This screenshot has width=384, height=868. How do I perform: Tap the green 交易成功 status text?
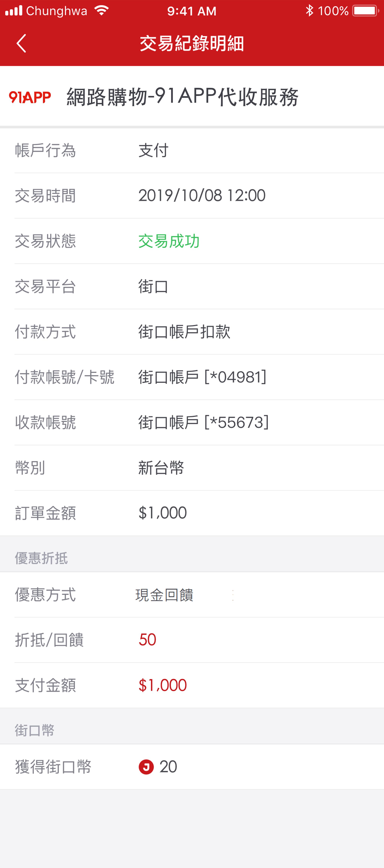click(169, 241)
